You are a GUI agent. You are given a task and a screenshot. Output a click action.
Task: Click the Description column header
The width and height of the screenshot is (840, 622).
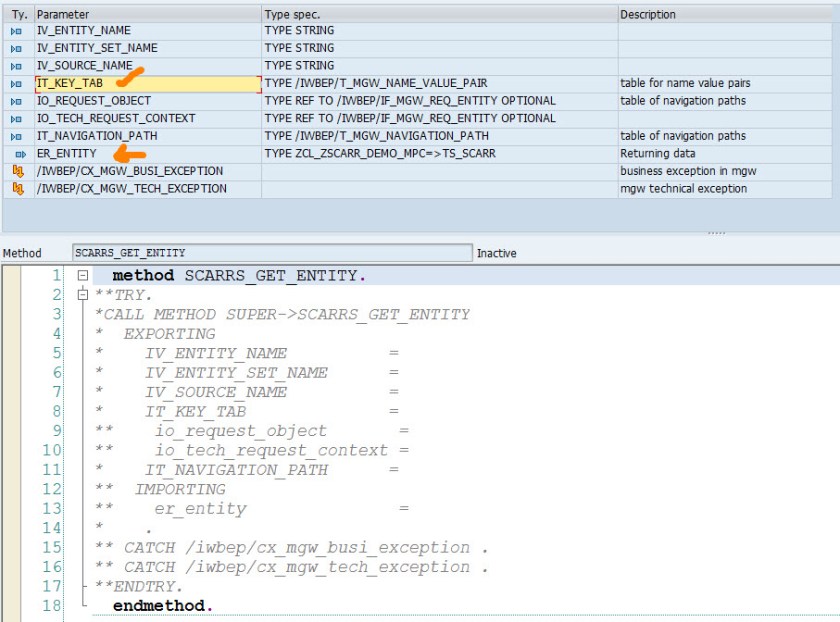coord(725,14)
